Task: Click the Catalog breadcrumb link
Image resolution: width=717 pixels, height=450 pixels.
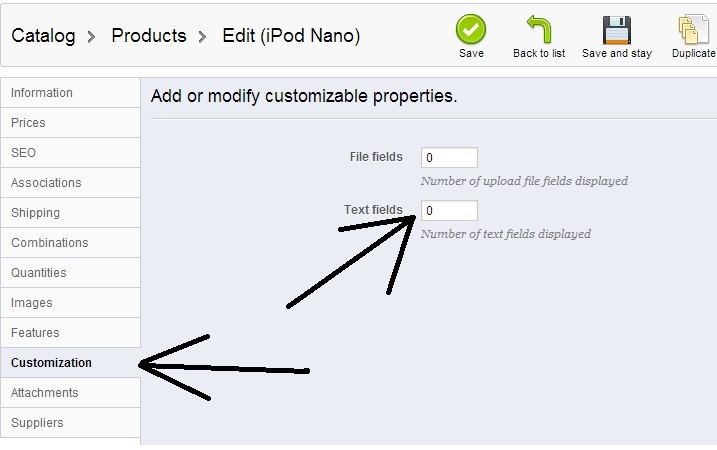Action: click(43, 36)
